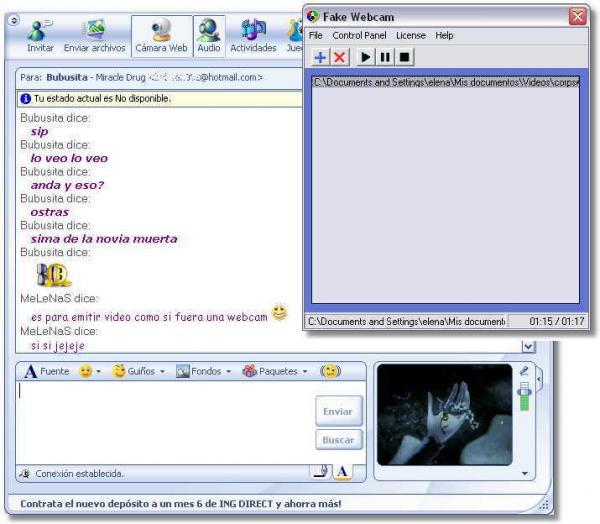Toggle the Messenger toolbar menu arrow
Image resolution: width=600 pixels, height=524 pixels.
pos(14,20)
